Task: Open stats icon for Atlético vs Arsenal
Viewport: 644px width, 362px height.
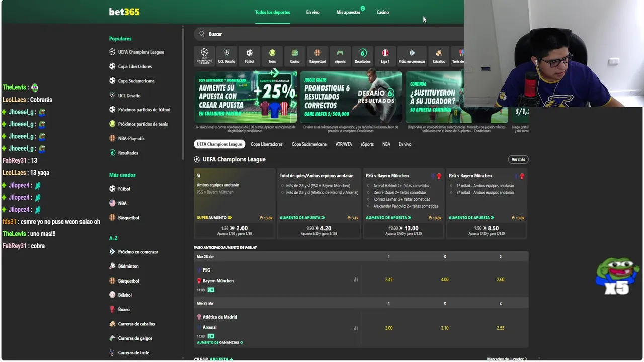Action: pos(356,328)
